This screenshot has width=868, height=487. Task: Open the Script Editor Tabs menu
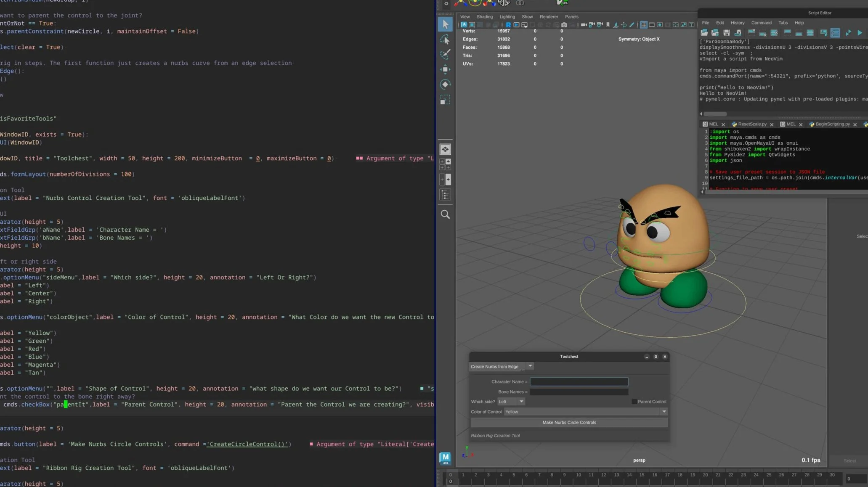pos(783,23)
